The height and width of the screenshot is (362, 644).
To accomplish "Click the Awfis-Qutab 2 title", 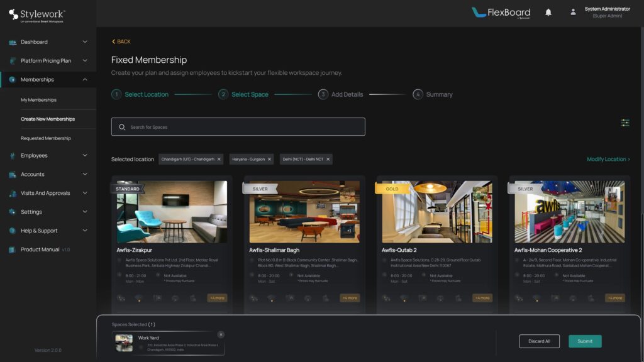I will pyautogui.click(x=399, y=250).
